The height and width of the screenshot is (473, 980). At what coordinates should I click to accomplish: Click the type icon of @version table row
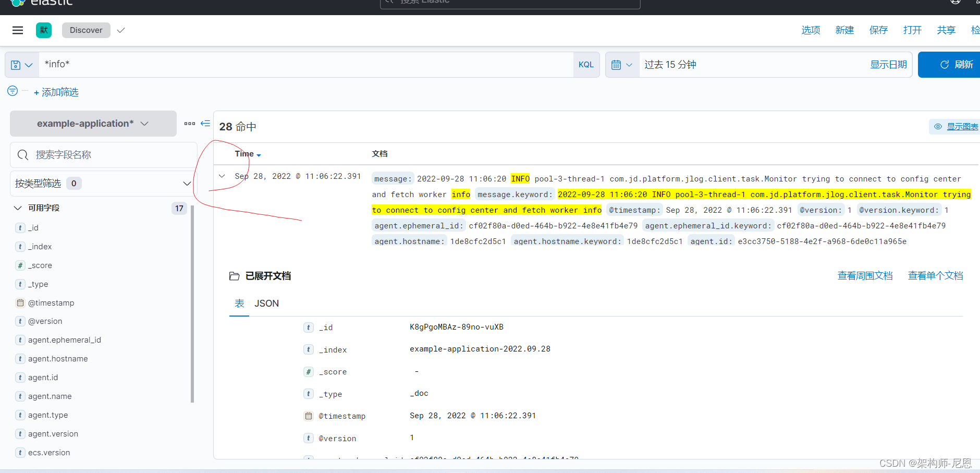click(309, 439)
